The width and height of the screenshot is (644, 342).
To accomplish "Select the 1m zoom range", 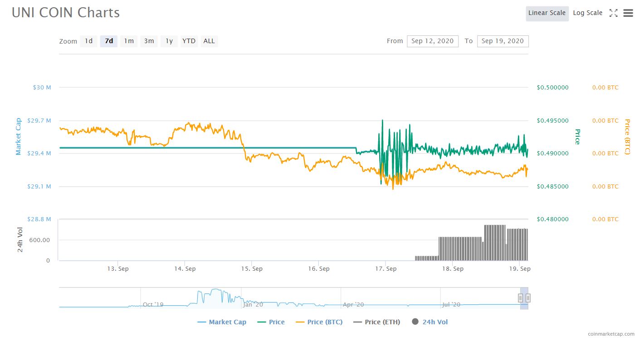I will [x=129, y=41].
